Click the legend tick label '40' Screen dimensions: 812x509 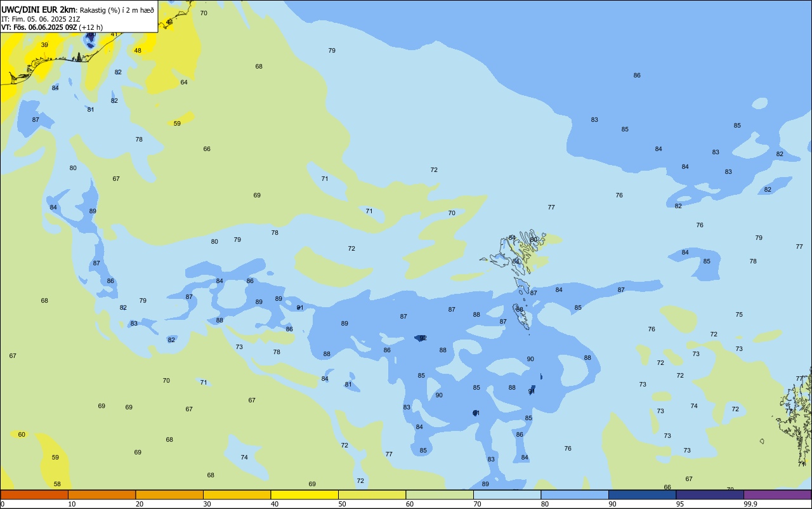point(275,504)
